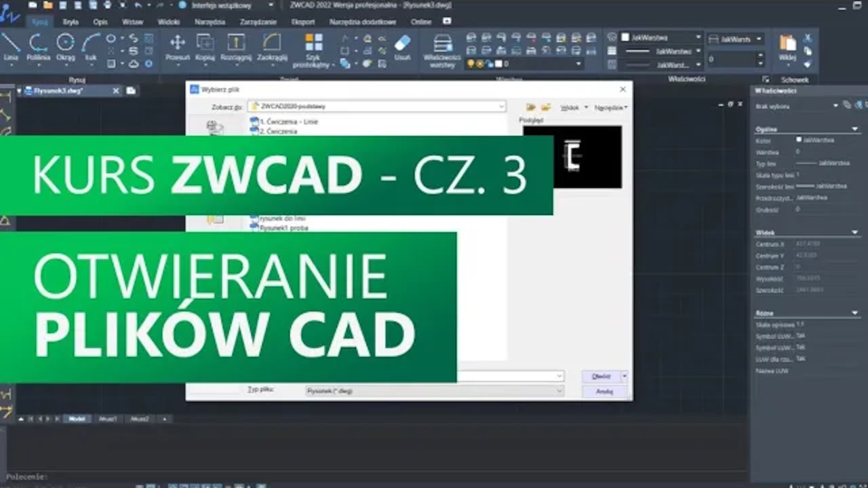Switch to the Narzędzia ribbon tab
The image size is (868, 488).
(x=210, y=22)
